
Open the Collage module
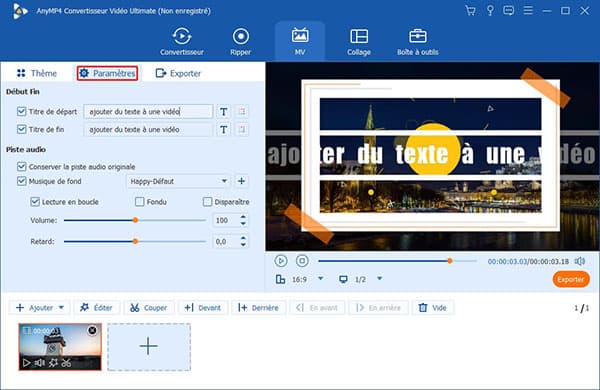point(359,41)
